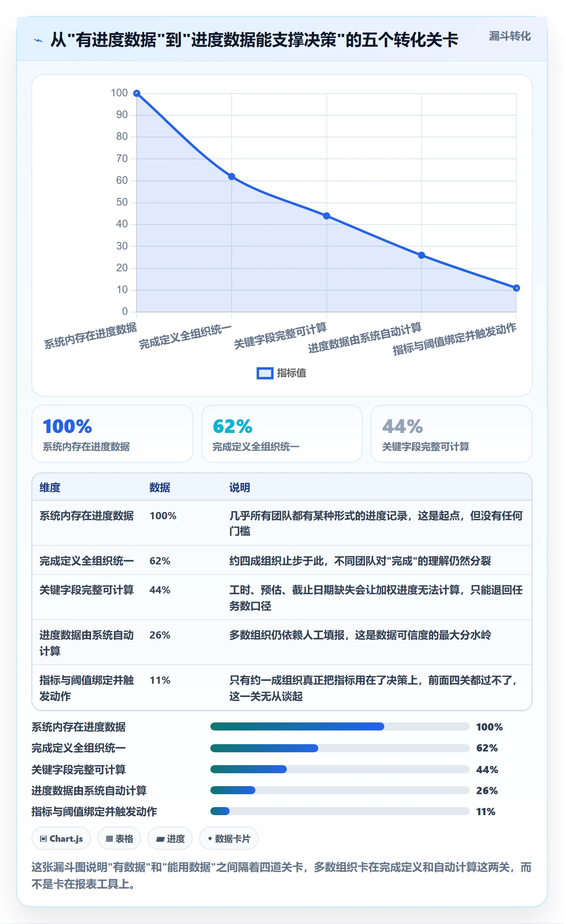564x924 pixels.
Task: Click the 维度 column header
Action: [50, 487]
